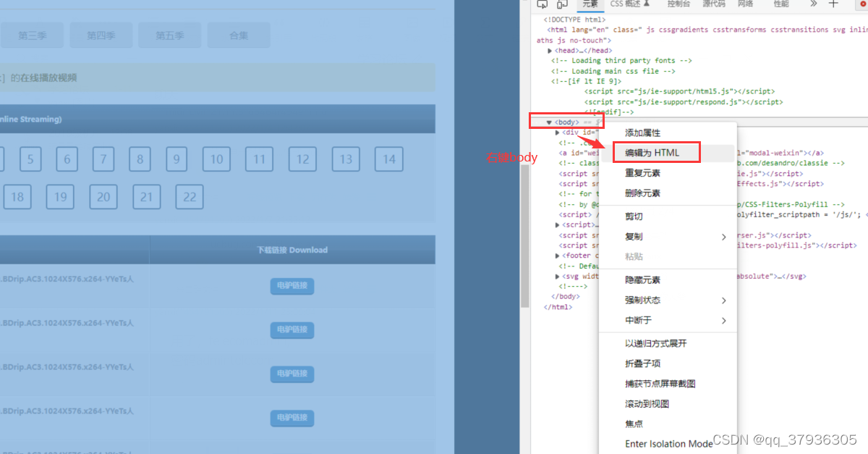Pick episode 22 button

point(190,197)
